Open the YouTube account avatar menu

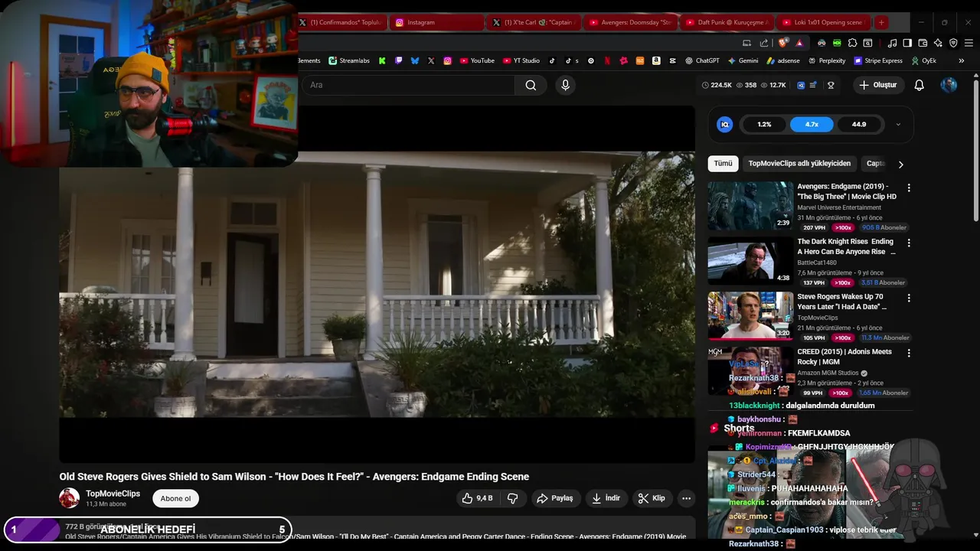click(949, 85)
